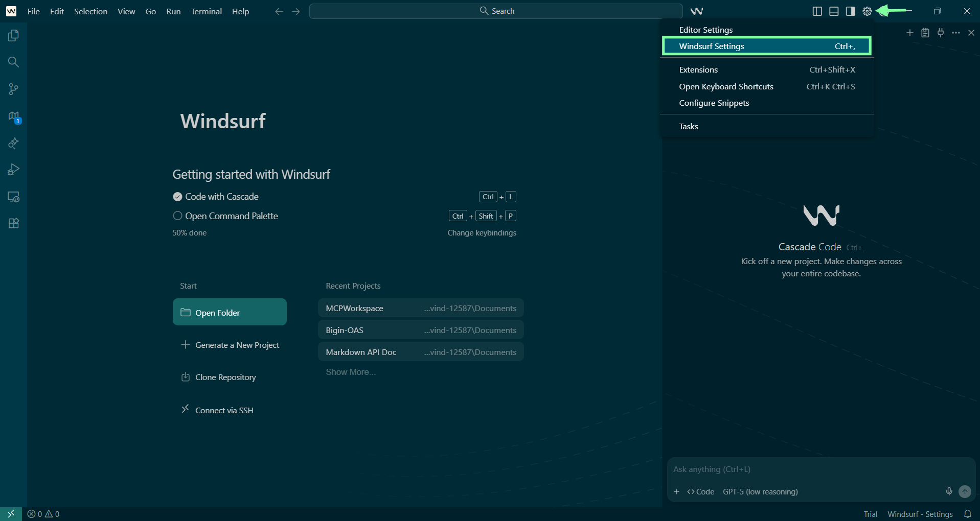
Task: Start a new Cascade conversation with plus icon
Action: coord(910,33)
